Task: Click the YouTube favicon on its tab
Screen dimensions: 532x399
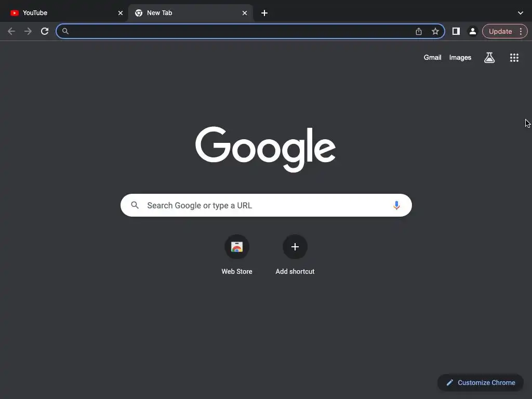Action: click(x=14, y=13)
